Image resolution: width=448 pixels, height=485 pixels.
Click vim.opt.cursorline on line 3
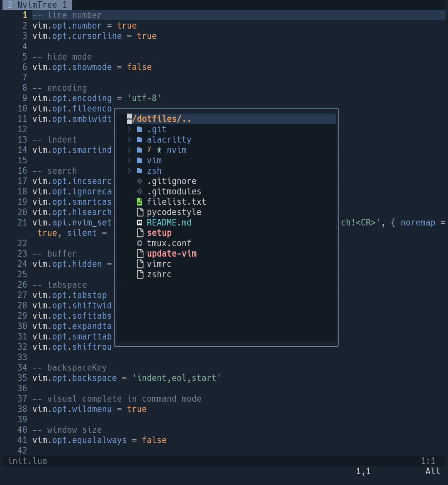(77, 36)
